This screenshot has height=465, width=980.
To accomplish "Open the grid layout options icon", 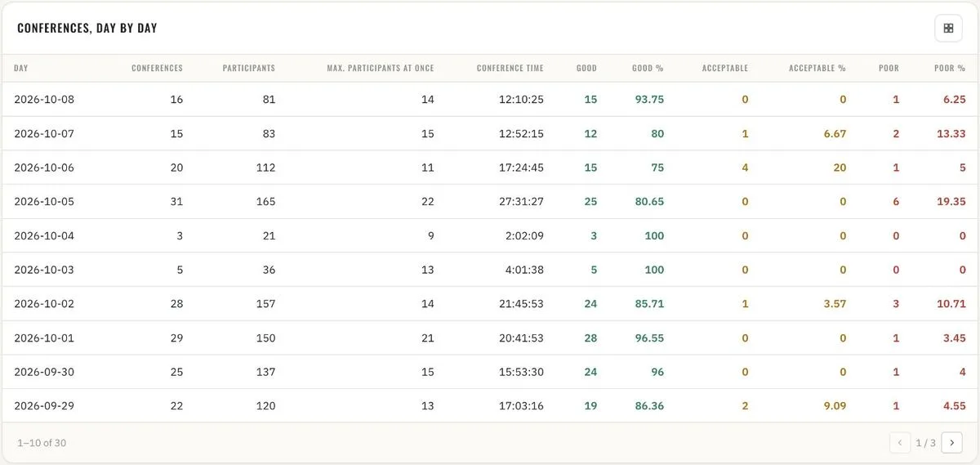I will [x=948, y=28].
